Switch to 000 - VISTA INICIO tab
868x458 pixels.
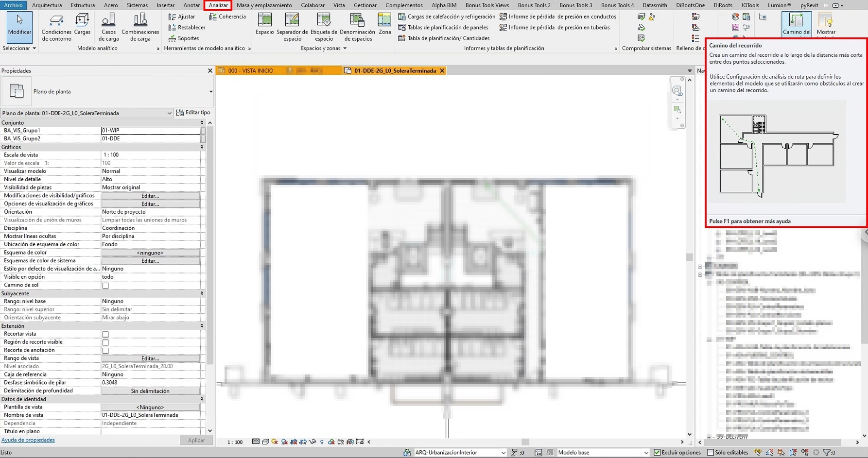tap(251, 71)
